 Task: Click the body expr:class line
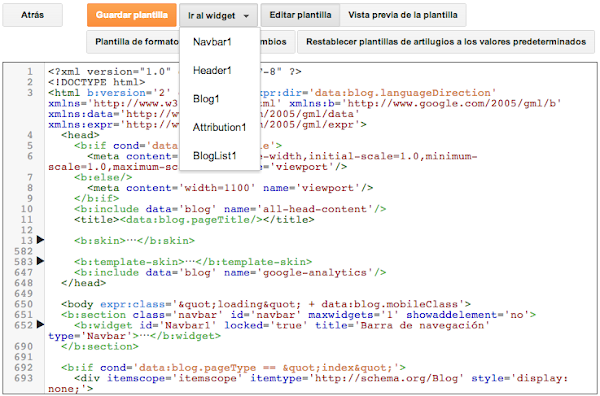tap(266, 304)
